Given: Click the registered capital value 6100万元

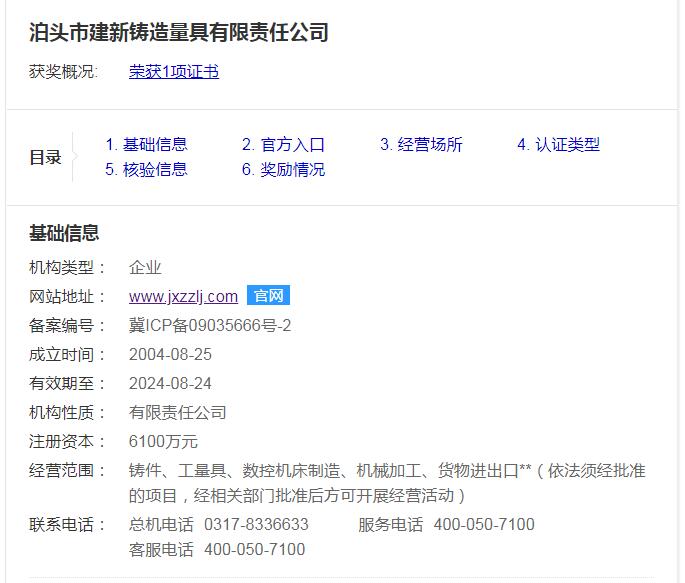Looking at the screenshot, I should pos(163,441).
